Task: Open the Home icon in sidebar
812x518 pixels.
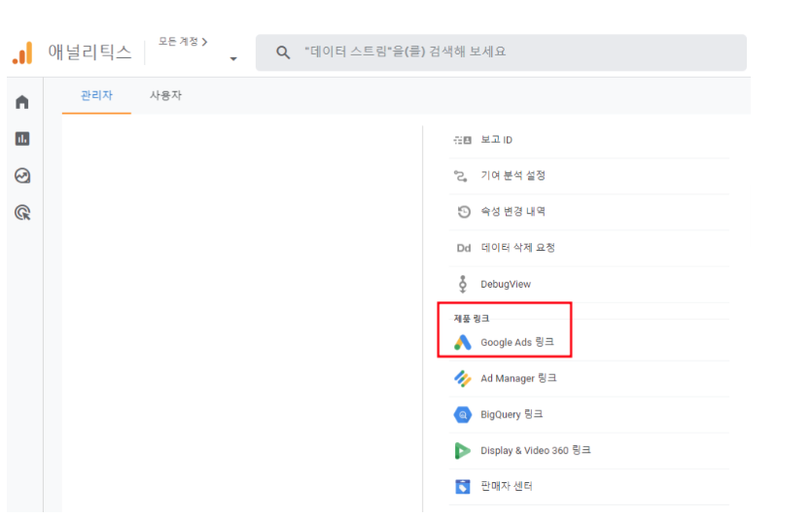Action: [x=22, y=102]
